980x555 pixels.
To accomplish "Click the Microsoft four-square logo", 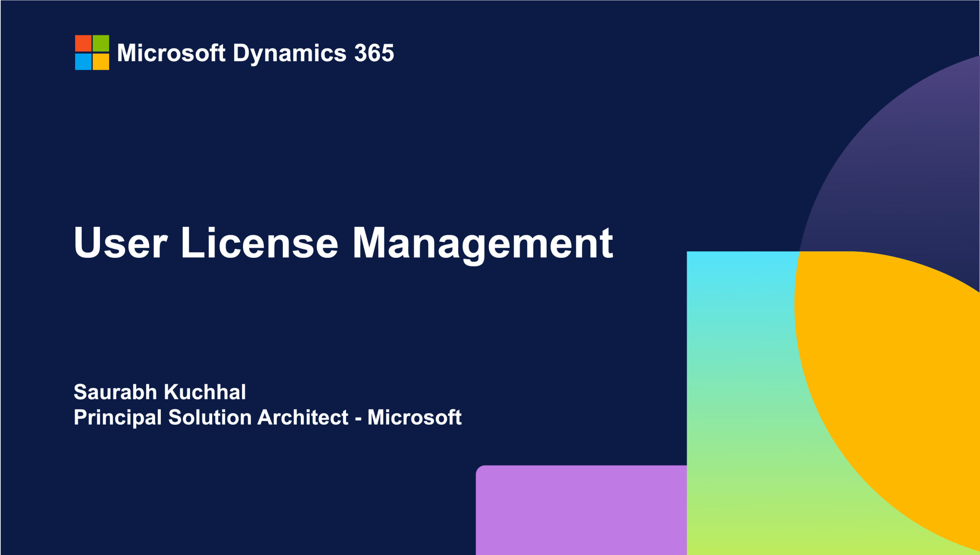I will click(92, 52).
